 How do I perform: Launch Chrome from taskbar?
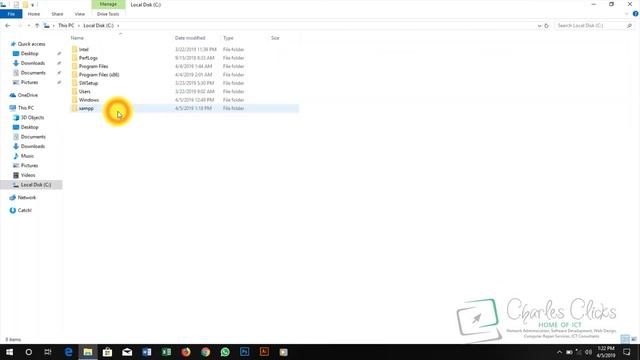pos(205,352)
